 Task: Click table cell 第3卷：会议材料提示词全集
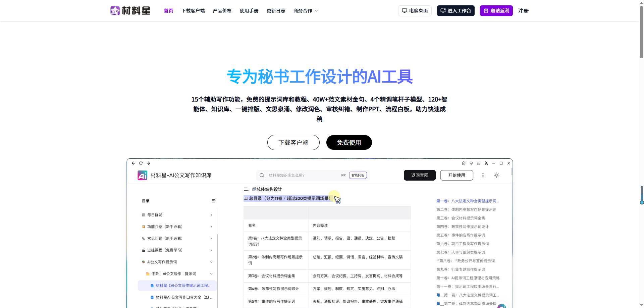click(x=276, y=276)
